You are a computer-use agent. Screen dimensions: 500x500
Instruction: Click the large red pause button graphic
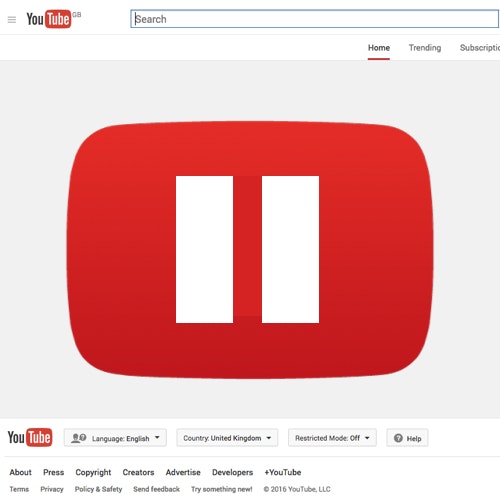pyautogui.click(x=250, y=250)
